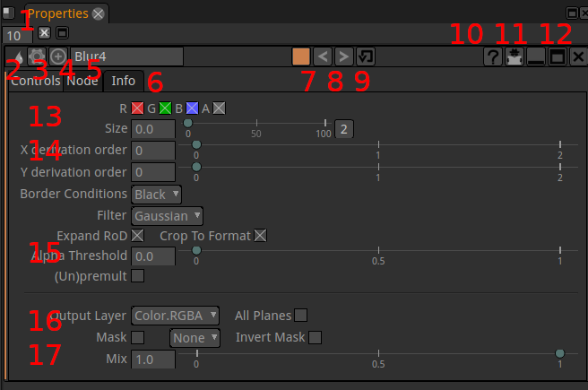Viewport: 588px width, 390px height.
Task: Switch to the Node tab
Action: (82, 81)
